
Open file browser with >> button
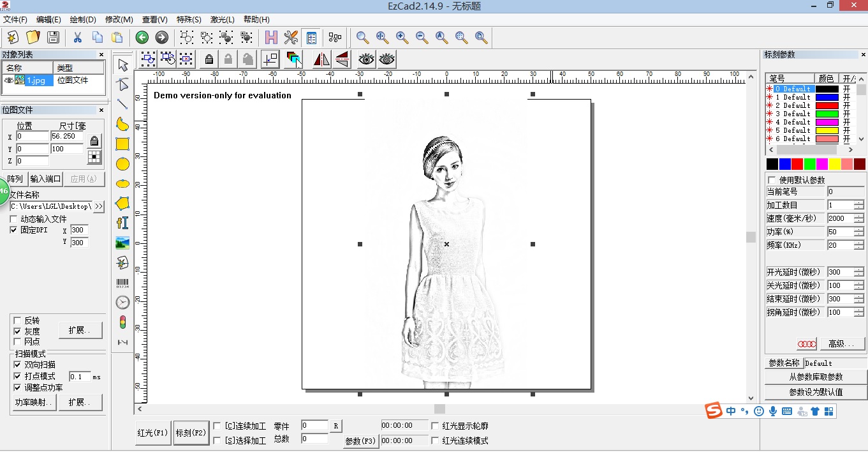99,206
